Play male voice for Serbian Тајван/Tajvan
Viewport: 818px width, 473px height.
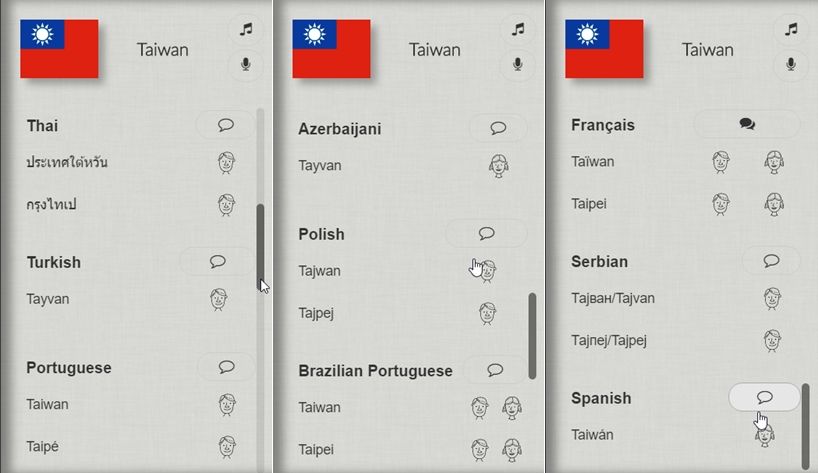point(771,298)
